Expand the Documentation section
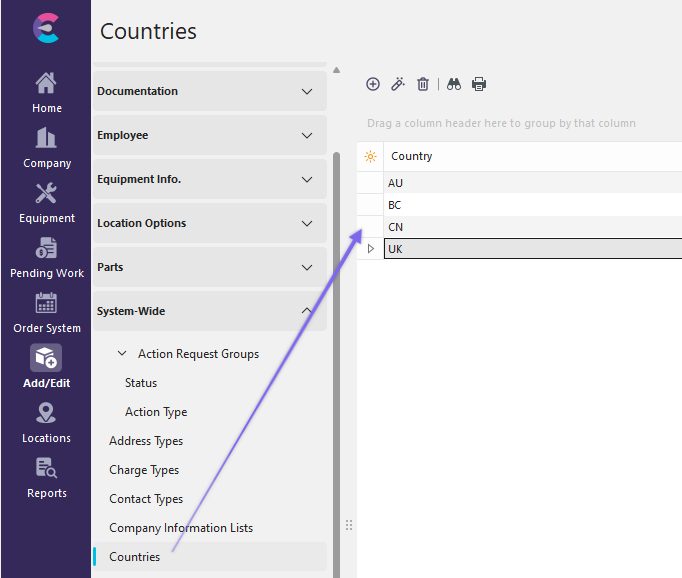Image resolution: width=682 pixels, height=578 pixels. (307, 91)
